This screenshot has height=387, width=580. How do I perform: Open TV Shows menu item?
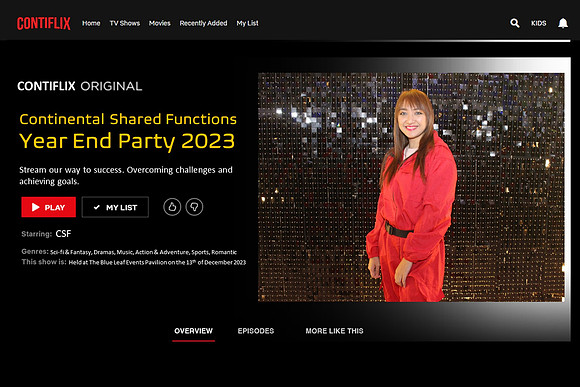point(125,23)
